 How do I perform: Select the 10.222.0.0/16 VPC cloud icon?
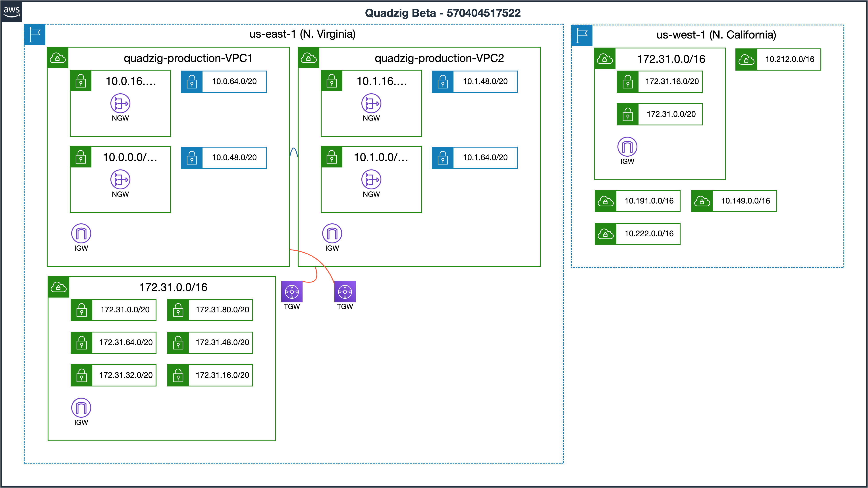[x=606, y=234]
